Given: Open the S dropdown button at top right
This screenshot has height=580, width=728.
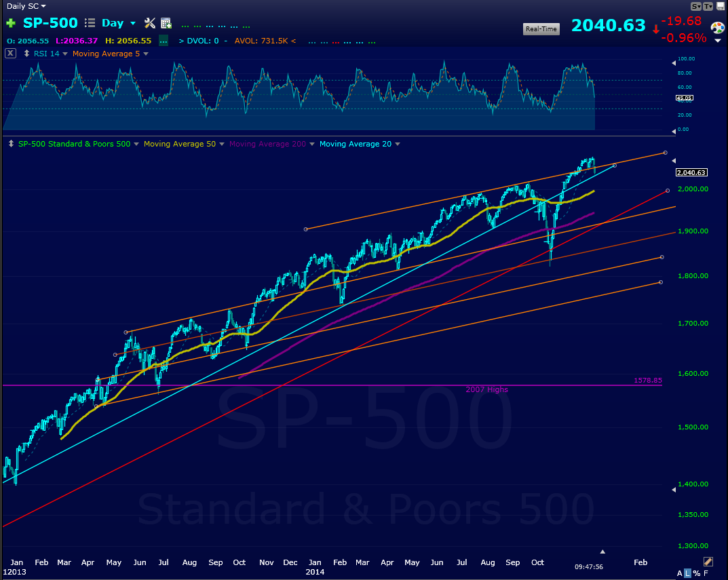Looking at the screenshot, I should (x=696, y=6).
